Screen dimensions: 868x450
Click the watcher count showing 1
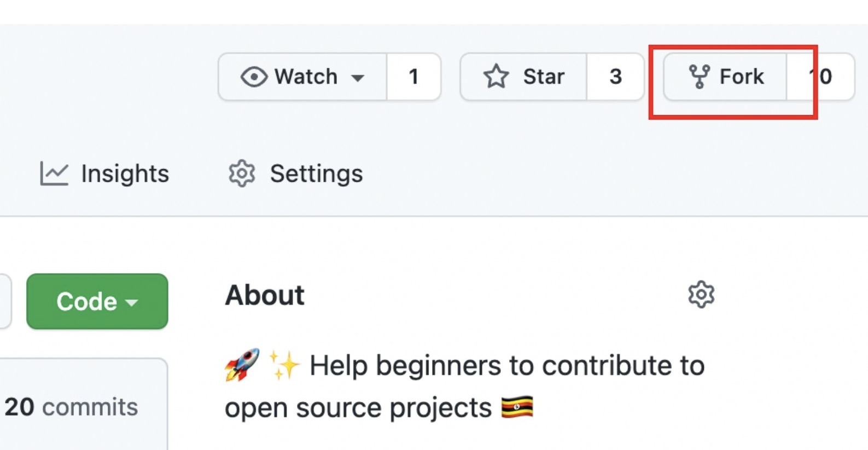414,77
